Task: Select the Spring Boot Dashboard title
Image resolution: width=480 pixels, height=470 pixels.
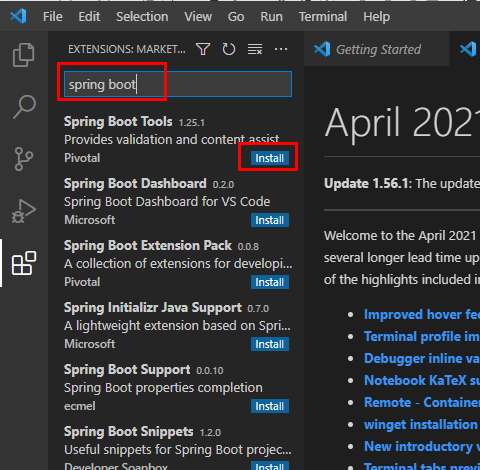Action: 135,184
